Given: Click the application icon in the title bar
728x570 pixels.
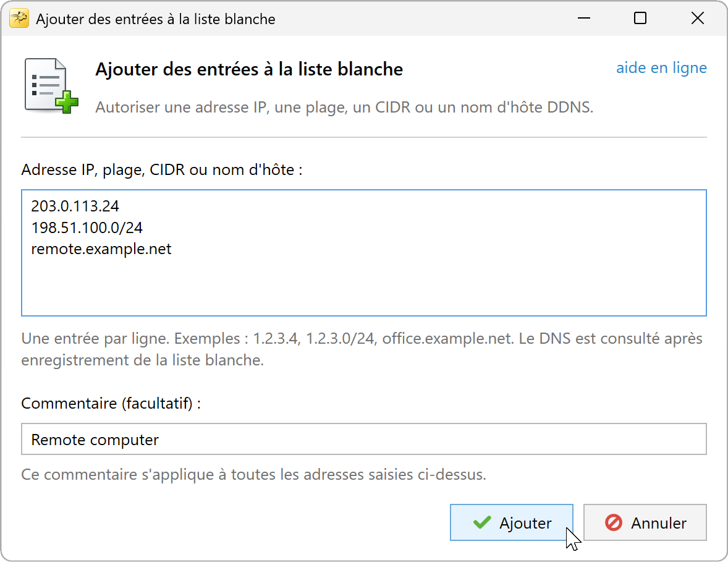Looking at the screenshot, I should point(19,19).
